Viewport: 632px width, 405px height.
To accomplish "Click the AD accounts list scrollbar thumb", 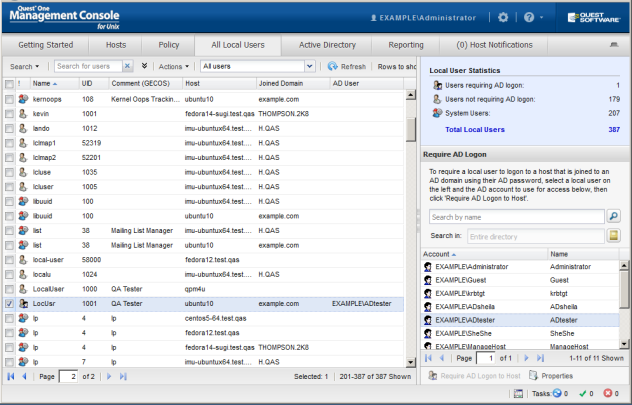I will [x=624, y=289].
